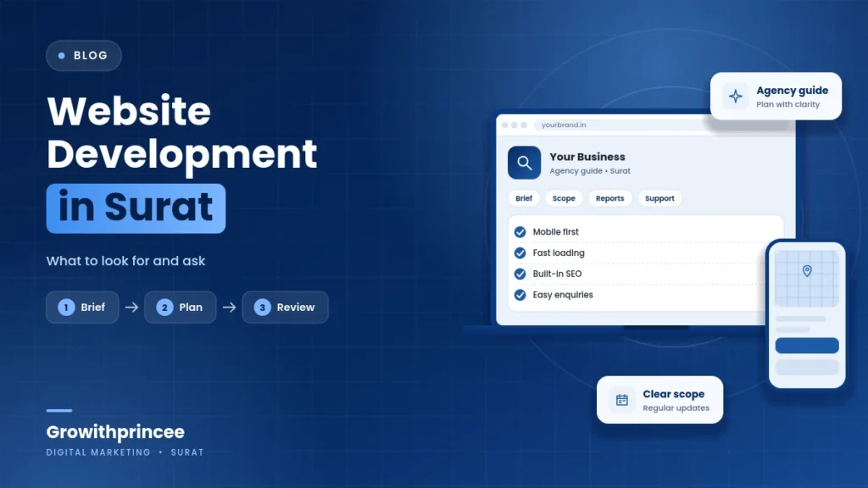This screenshot has height=488, width=868.
Task: Click the Growithprincee brand name
Action: 115,431
